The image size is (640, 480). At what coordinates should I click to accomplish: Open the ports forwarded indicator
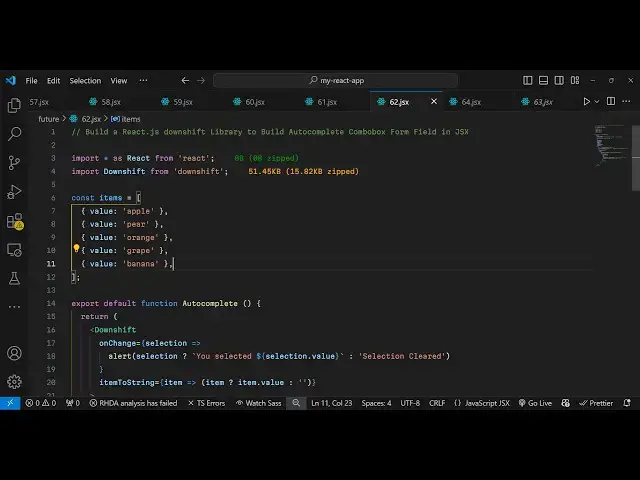point(73,403)
